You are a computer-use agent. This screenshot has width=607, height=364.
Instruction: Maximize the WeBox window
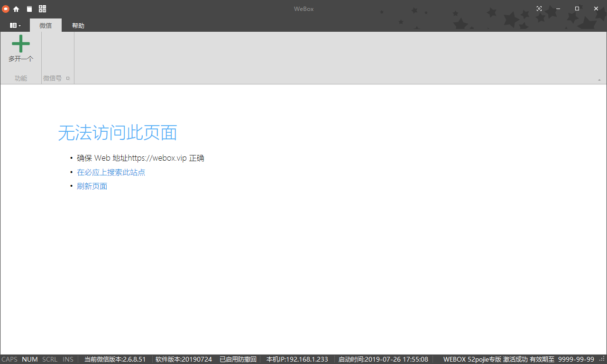577,9
